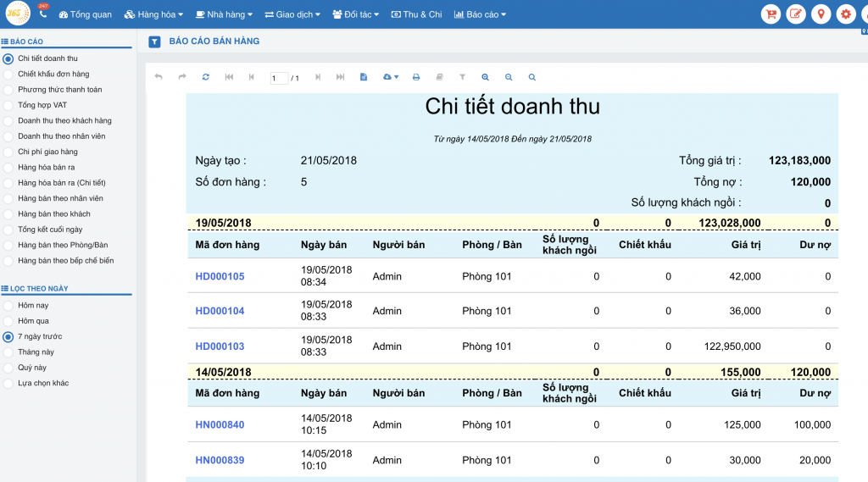Click the blue filter icon beside report title
The image size is (868, 482).
click(x=154, y=42)
